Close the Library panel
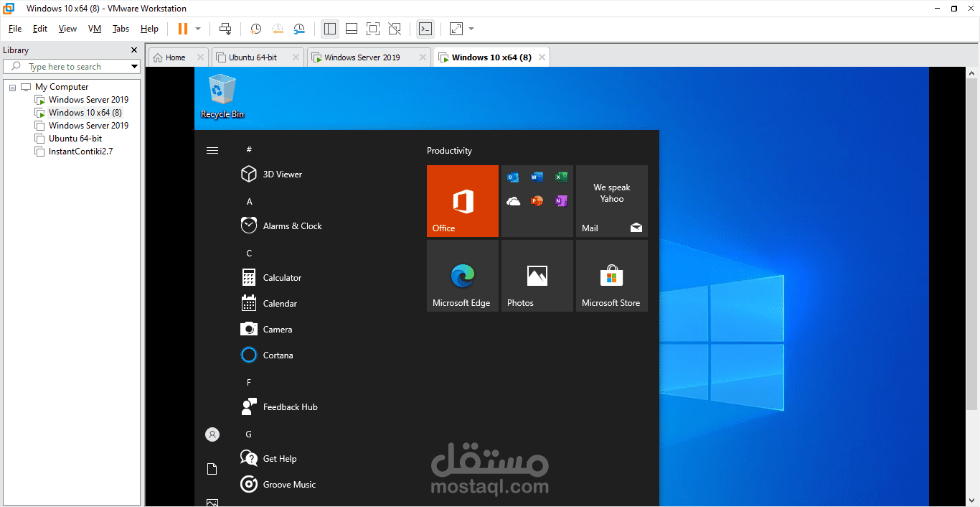The height and width of the screenshot is (507, 980). click(x=133, y=50)
